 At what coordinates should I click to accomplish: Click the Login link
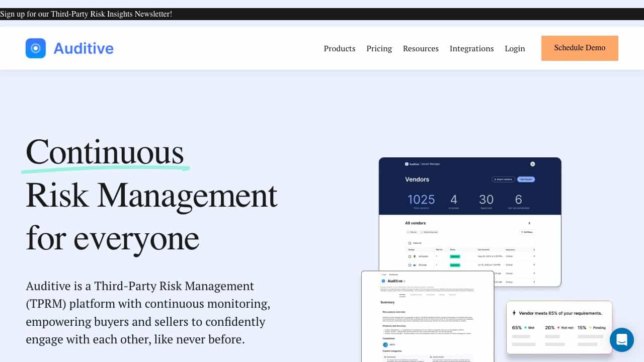coord(515,48)
